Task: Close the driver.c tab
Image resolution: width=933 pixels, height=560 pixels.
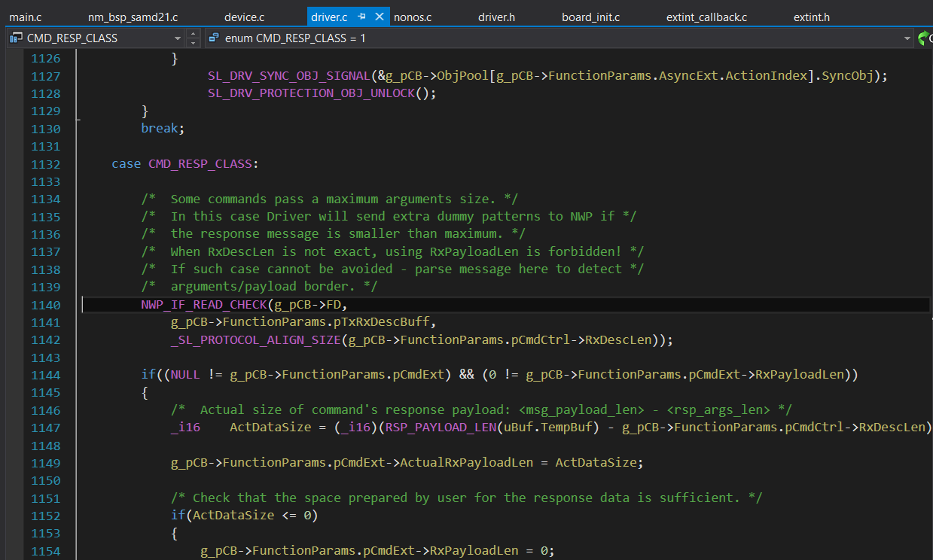Action: click(x=379, y=17)
